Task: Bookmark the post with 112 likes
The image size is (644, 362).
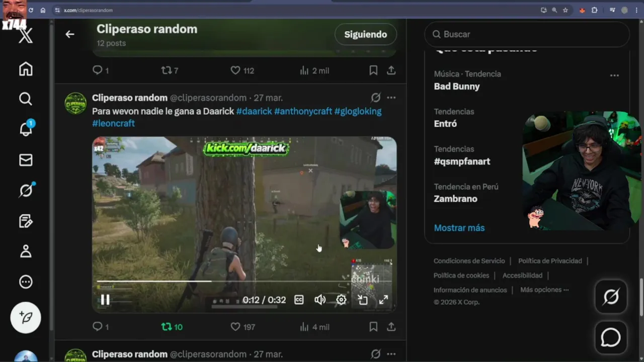Action: tap(373, 70)
